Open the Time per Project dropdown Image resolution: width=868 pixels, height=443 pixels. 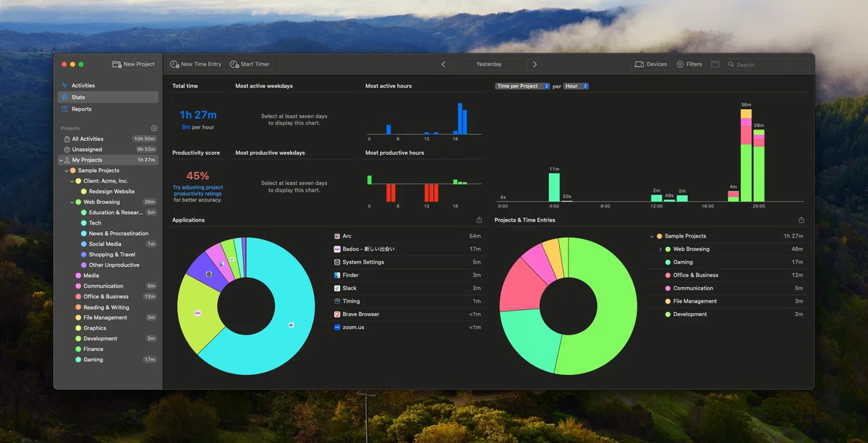coord(522,86)
